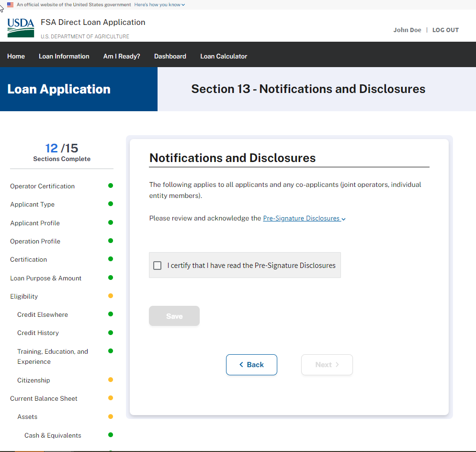Select Applicant Profile in sidebar
The width and height of the screenshot is (476, 452).
pos(35,223)
